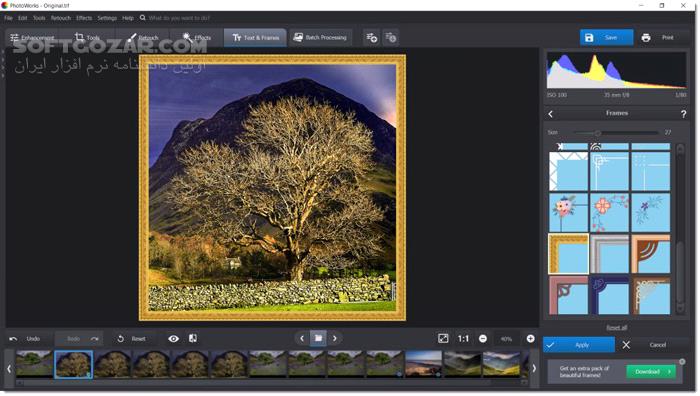
Task: Switch to the Effects tab
Action: (x=197, y=38)
